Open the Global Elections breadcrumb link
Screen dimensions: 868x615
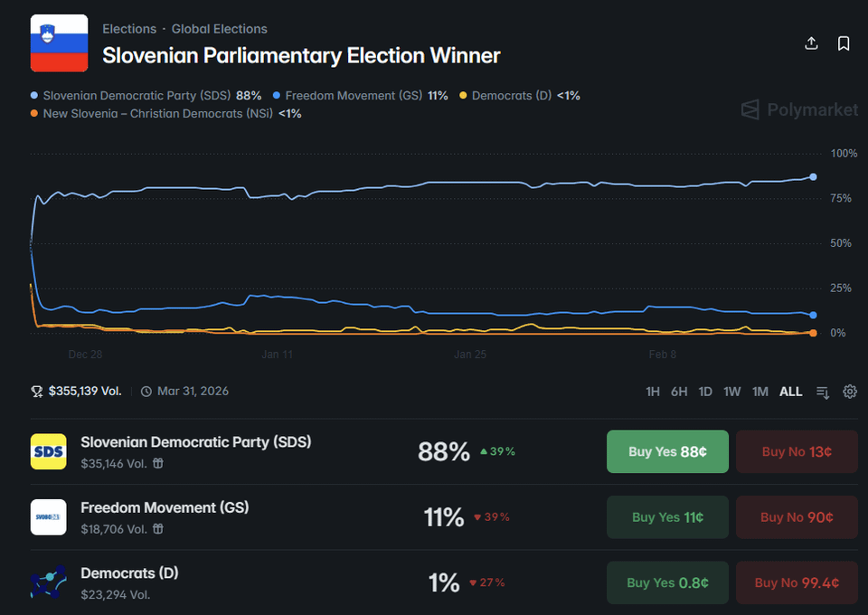[220, 29]
